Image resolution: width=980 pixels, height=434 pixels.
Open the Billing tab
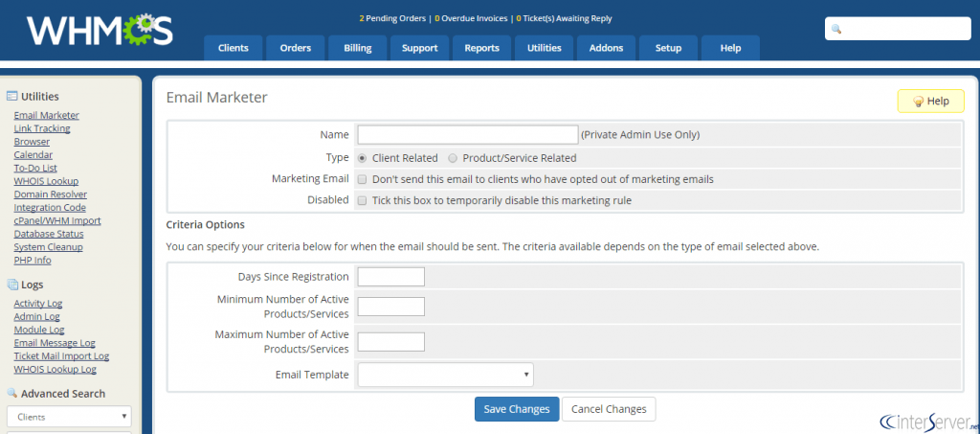[357, 48]
